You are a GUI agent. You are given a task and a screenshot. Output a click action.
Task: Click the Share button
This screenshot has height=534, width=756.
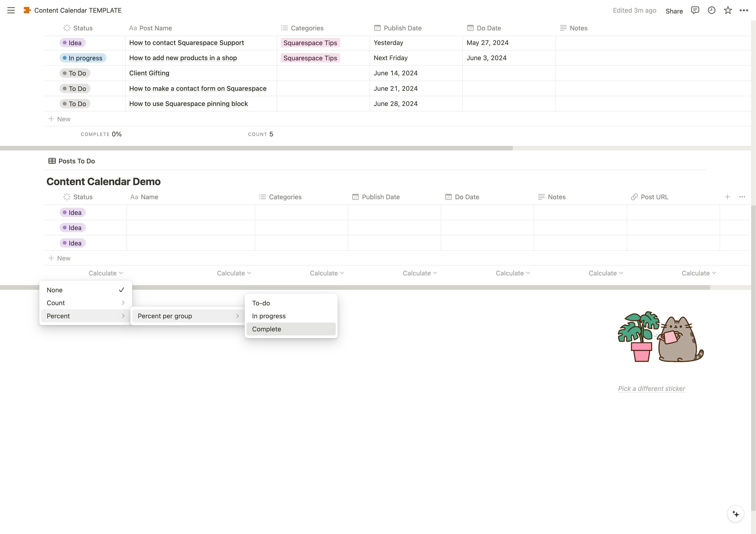[674, 11]
